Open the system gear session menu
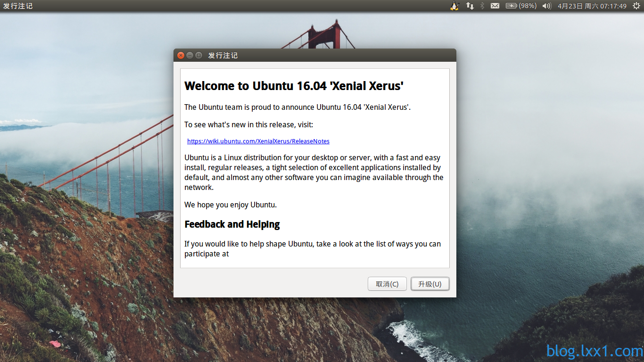This screenshot has height=362, width=644. pyautogui.click(x=636, y=6)
